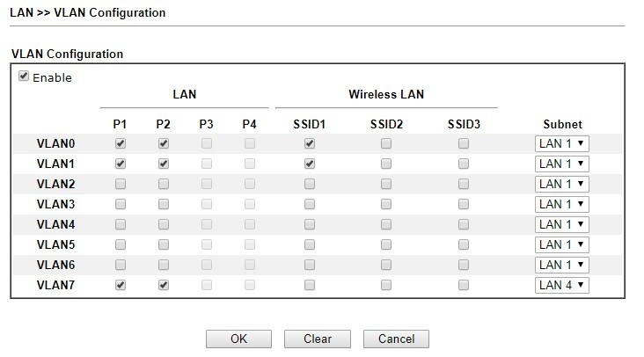
Task: Uncheck SSID1 for VLAN0
Action: (x=310, y=143)
